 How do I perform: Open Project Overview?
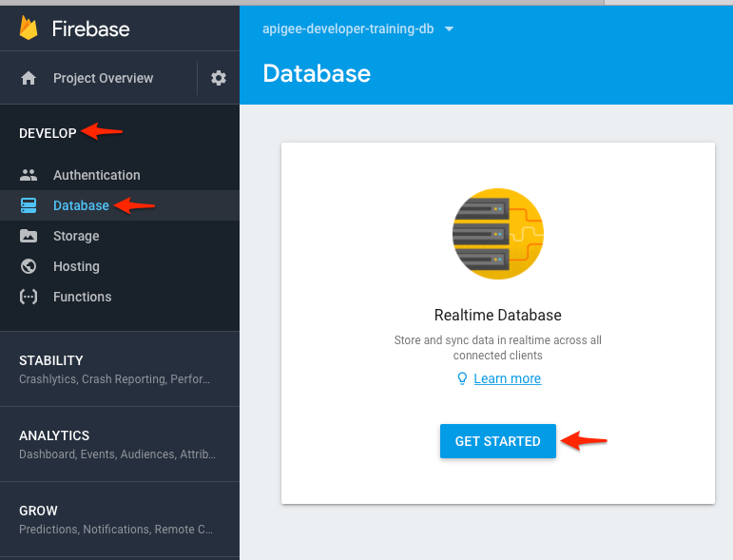tap(103, 78)
